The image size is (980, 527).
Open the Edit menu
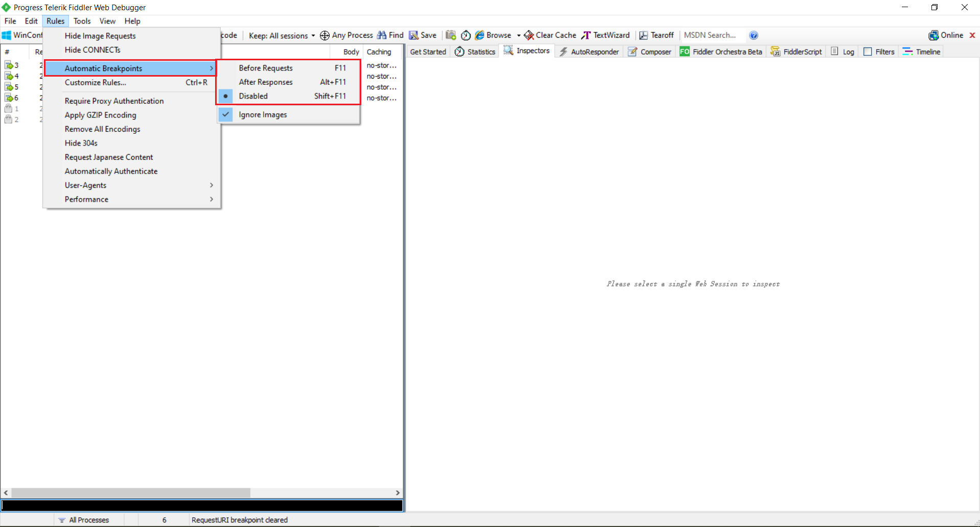(31, 21)
